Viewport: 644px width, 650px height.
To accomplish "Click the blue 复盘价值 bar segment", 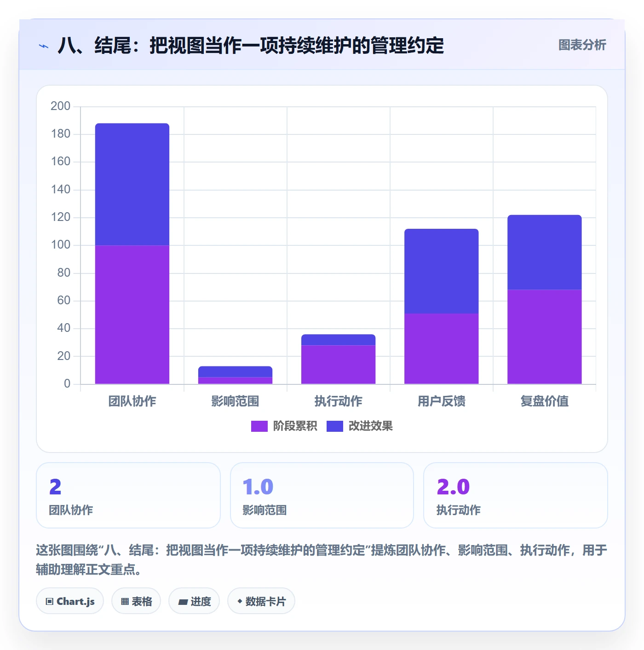I will [544, 252].
